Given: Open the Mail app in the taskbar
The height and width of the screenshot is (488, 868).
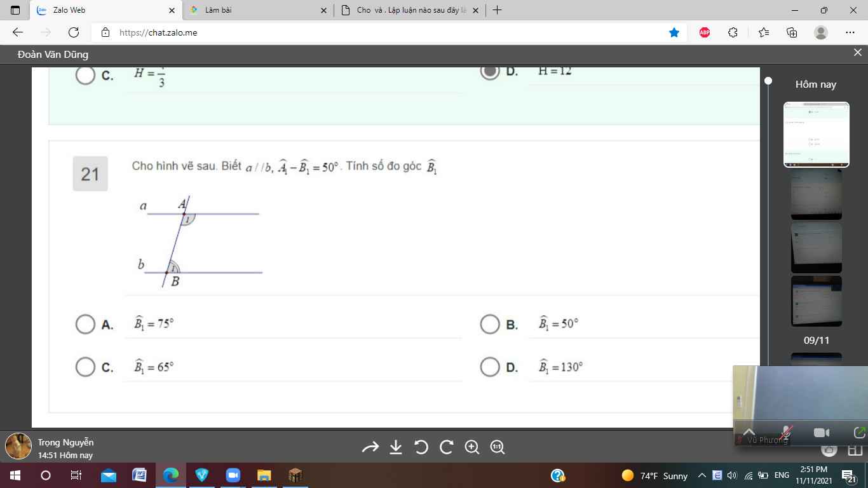Looking at the screenshot, I should (x=109, y=475).
